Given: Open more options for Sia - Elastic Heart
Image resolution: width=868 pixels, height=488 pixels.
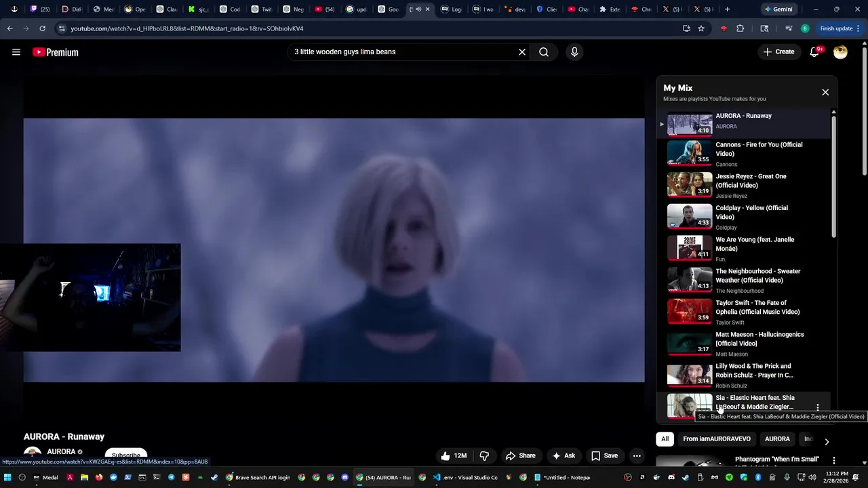Looking at the screenshot, I should coord(818,407).
